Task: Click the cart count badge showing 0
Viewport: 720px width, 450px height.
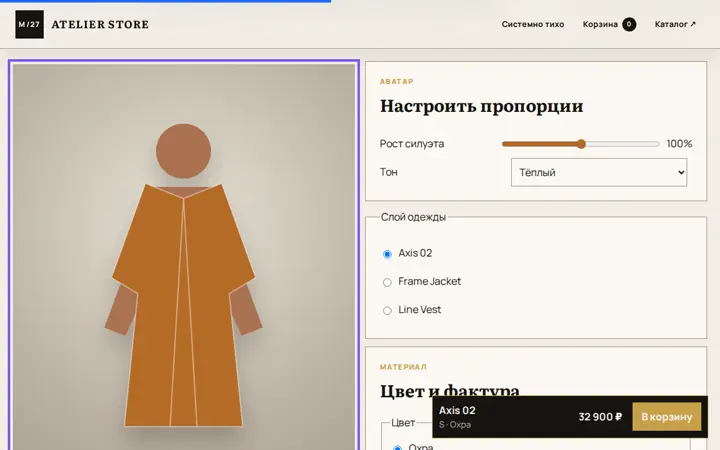Action: tap(629, 24)
